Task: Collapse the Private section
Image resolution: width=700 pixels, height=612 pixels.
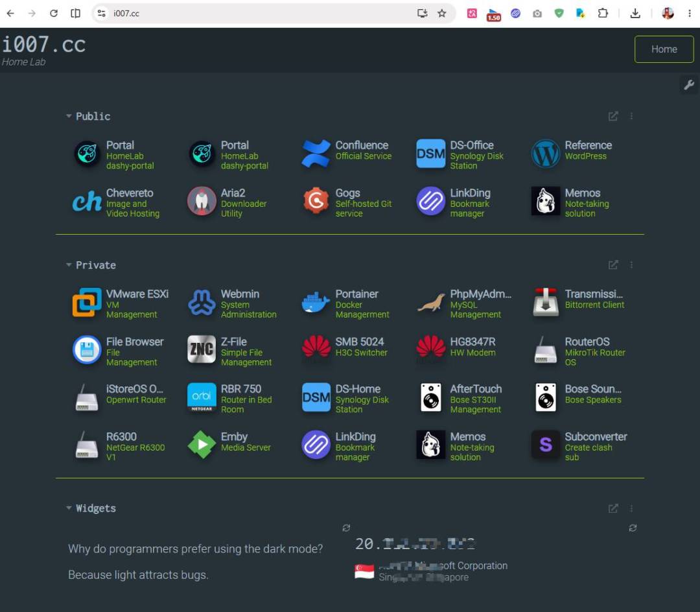Action: [x=69, y=265]
